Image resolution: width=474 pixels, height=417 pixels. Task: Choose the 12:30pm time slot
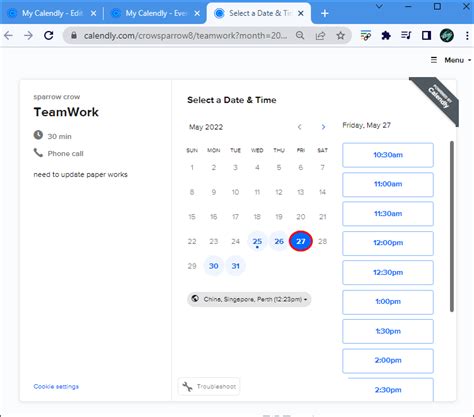(x=388, y=273)
